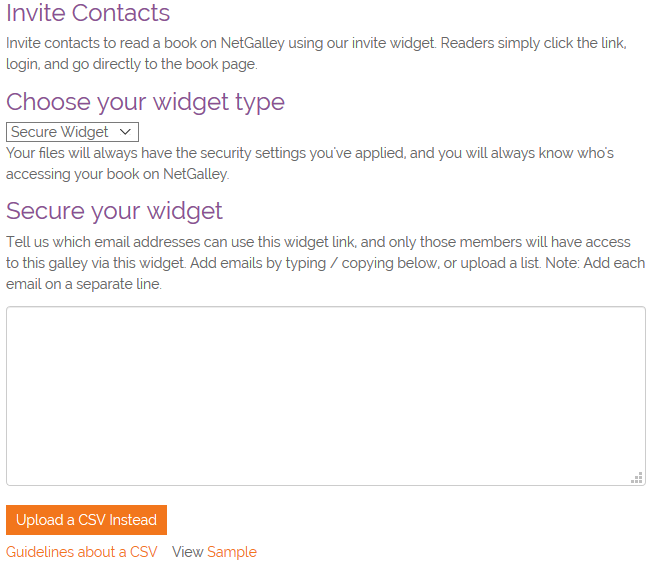The width and height of the screenshot is (667, 571).
Task: Click the Invite Contacts heading
Action: click(x=88, y=14)
